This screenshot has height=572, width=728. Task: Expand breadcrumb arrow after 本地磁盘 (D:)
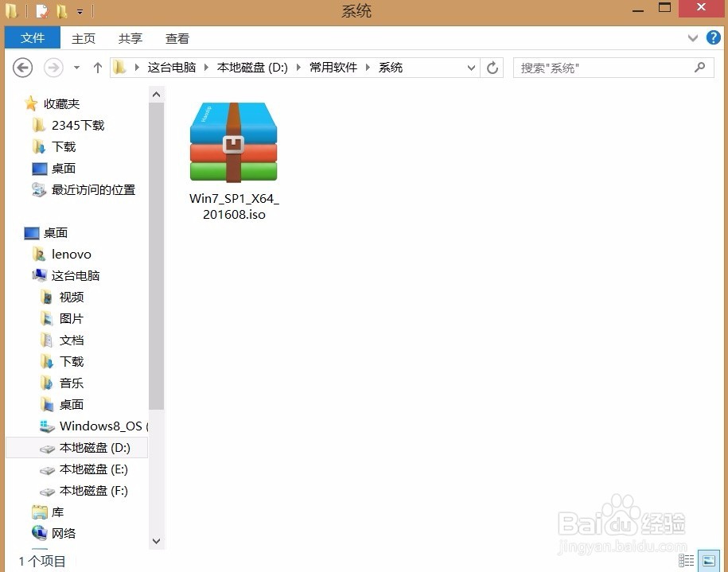tap(298, 68)
